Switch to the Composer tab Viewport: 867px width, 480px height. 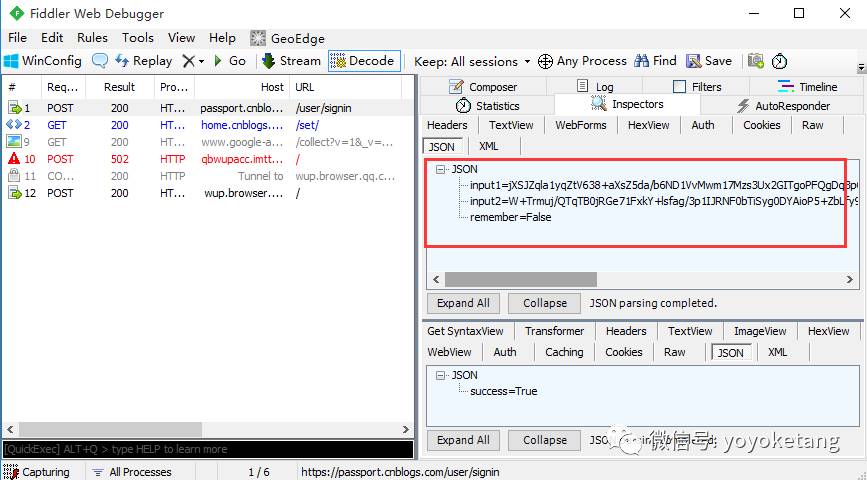tap(483, 86)
